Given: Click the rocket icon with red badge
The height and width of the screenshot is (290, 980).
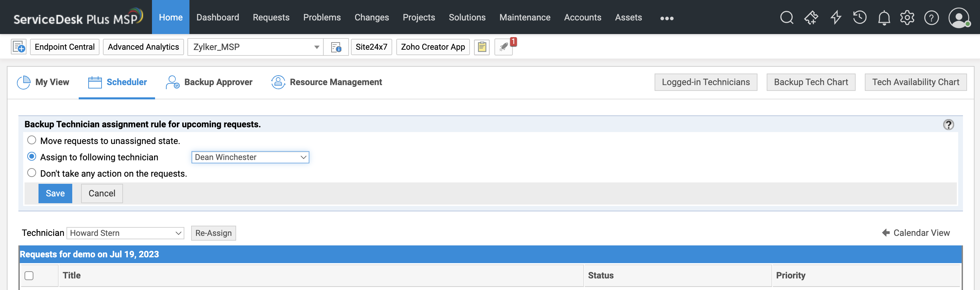Looking at the screenshot, I should click(x=504, y=47).
